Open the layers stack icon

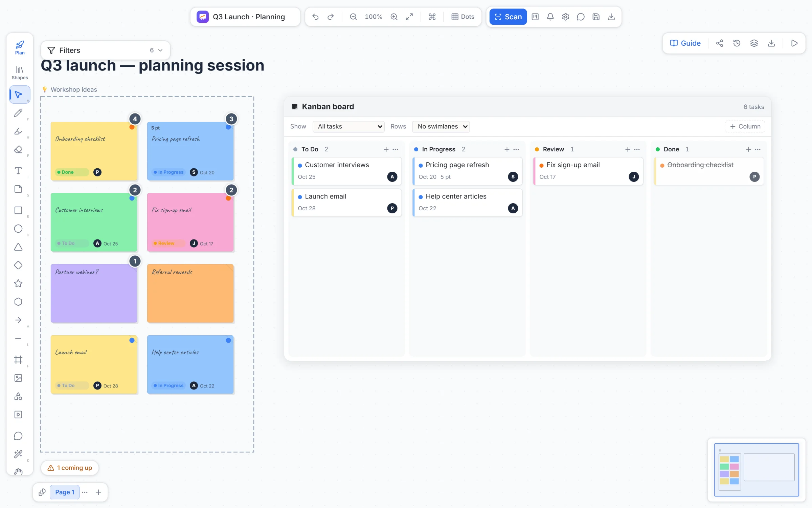(754, 43)
